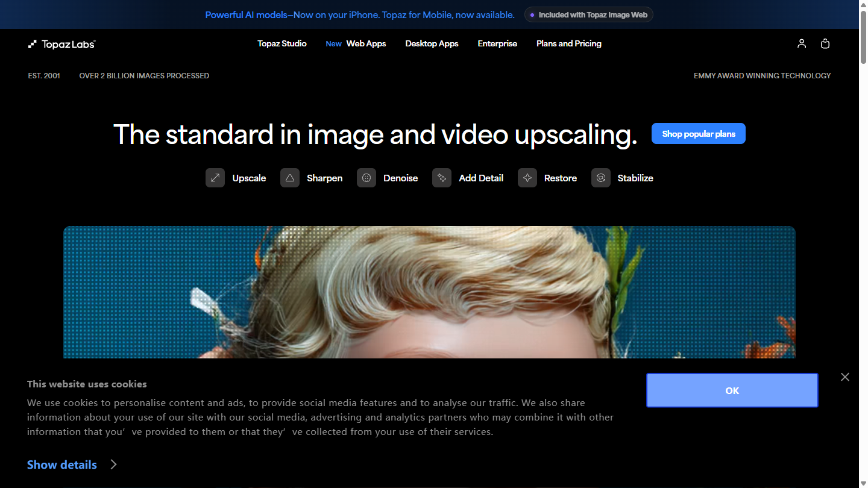Click the Restore feature label
The width and height of the screenshot is (868, 488).
(x=561, y=178)
